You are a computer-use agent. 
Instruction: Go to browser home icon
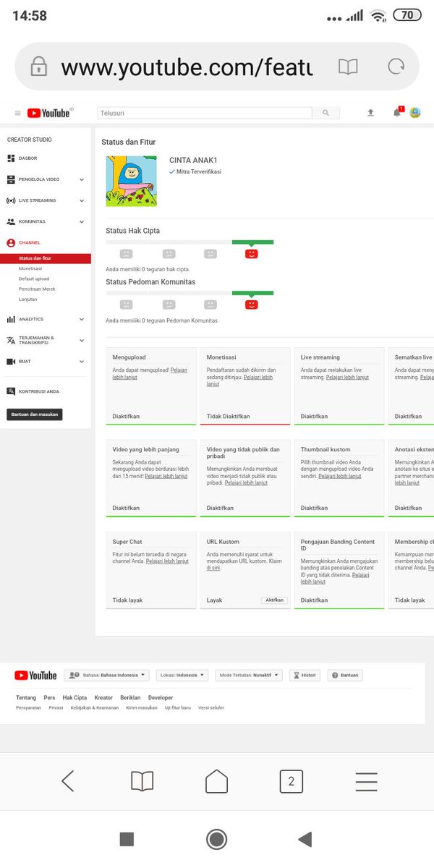pyautogui.click(x=216, y=781)
